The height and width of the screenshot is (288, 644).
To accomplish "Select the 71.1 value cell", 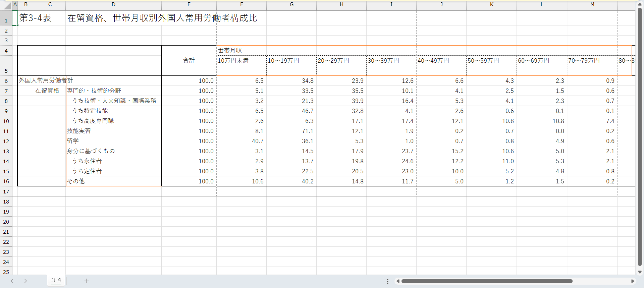I will (x=291, y=131).
